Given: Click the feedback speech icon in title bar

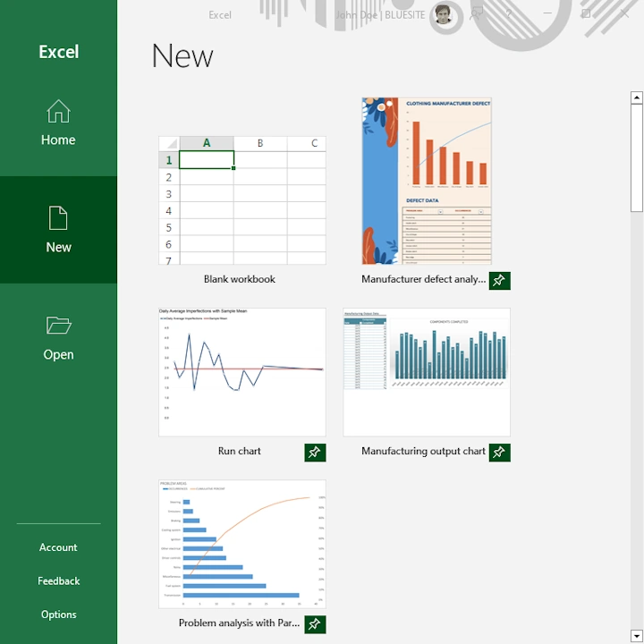Looking at the screenshot, I should tap(476, 14).
